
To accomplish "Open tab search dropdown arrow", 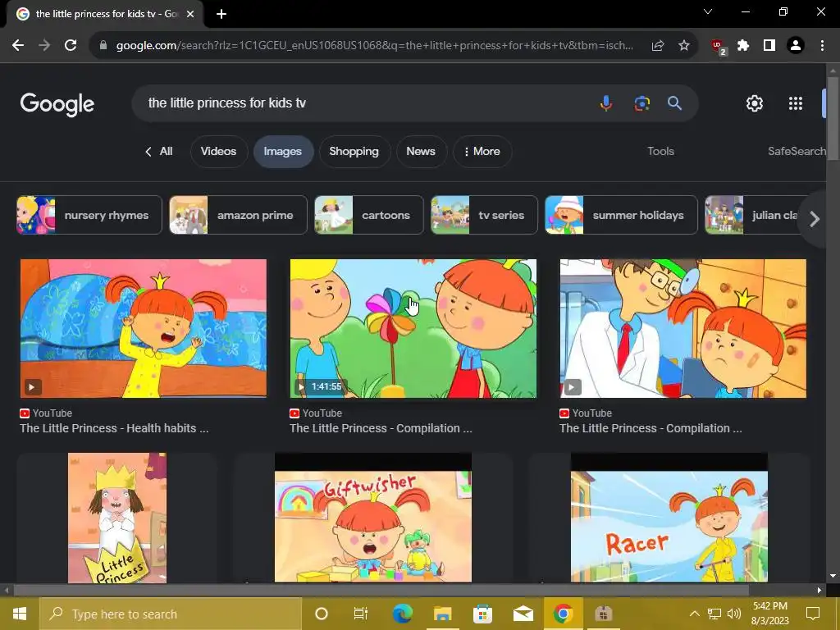I will (708, 11).
